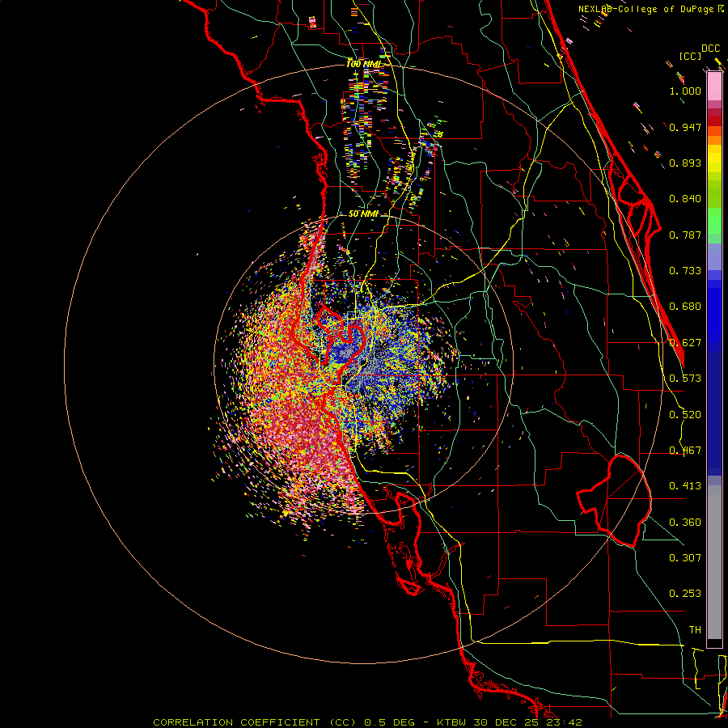Viewport: 728px width, 728px height.
Task: Click the 50 NMI range ring label
Action: [363, 214]
